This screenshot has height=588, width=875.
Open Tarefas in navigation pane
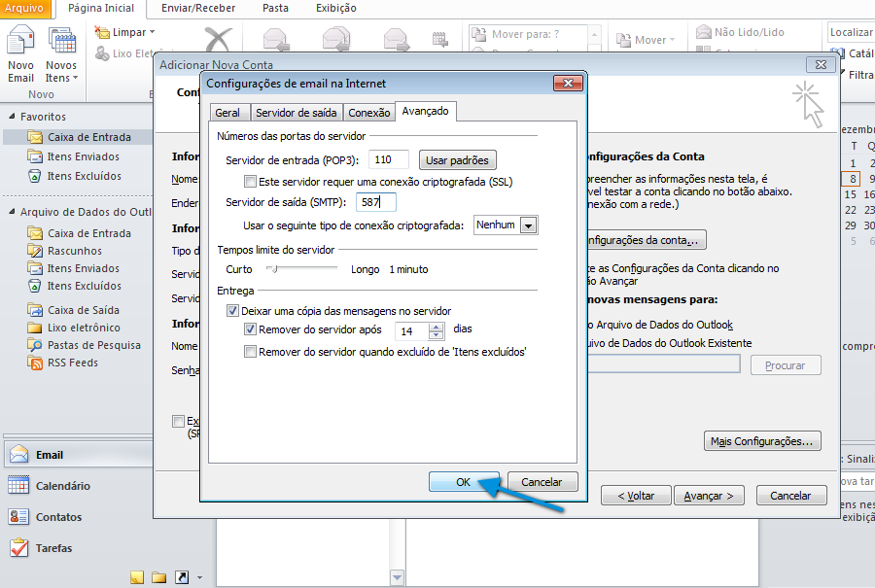(x=53, y=548)
